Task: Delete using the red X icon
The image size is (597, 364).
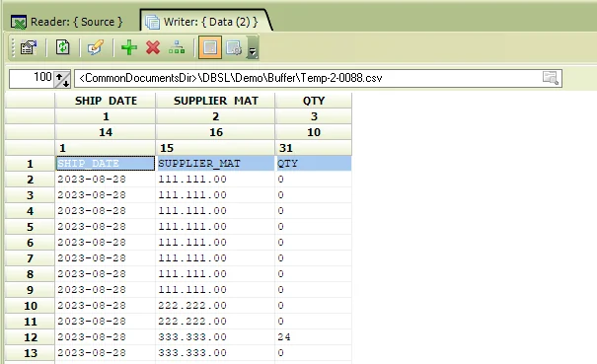Action: [x=153, y=47]
